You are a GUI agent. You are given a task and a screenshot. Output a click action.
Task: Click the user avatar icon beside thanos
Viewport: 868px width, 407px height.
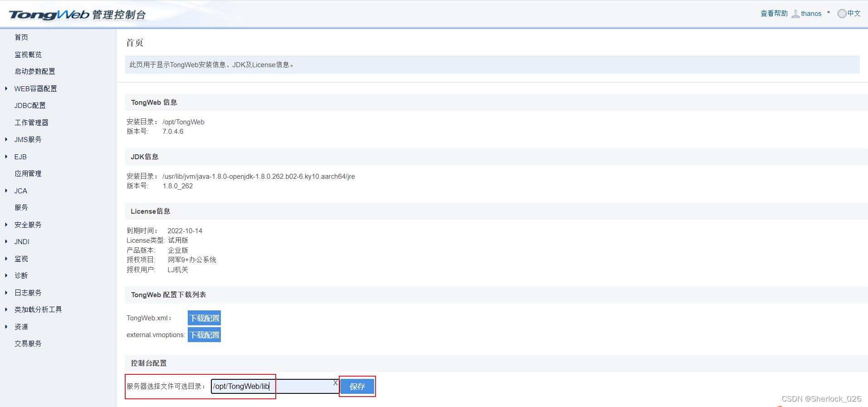click(795, 14)
